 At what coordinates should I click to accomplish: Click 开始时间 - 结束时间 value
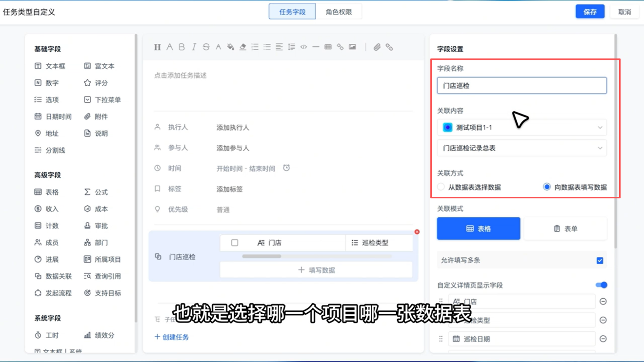click(x=246, y=169)
